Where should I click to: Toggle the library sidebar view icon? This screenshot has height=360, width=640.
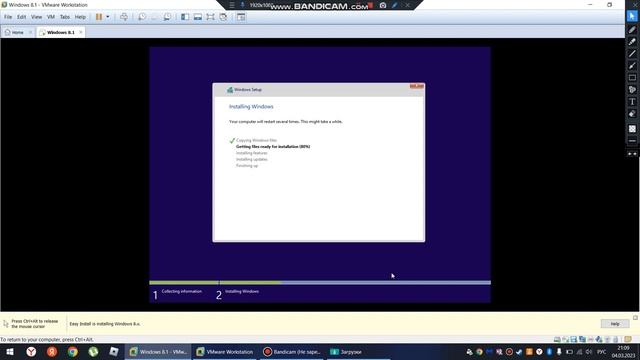[x=185, y=17]
